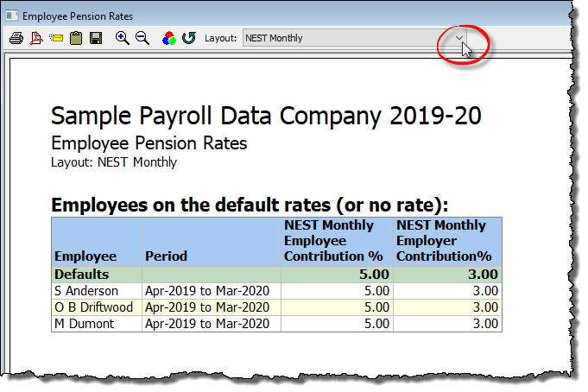Copy the report to clipboard
Viewport: 588px width, 392px height.
76,38
